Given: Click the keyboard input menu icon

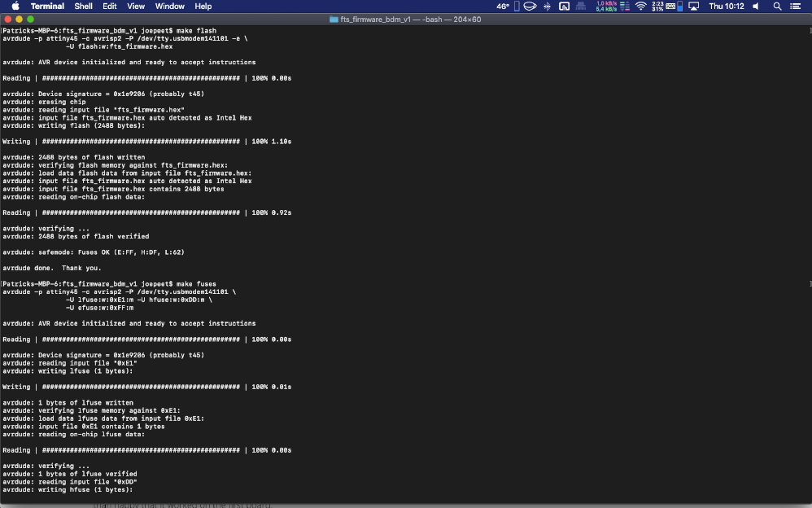Looking at the screenshot, I should pyautogui.click(x=670, y=7).
